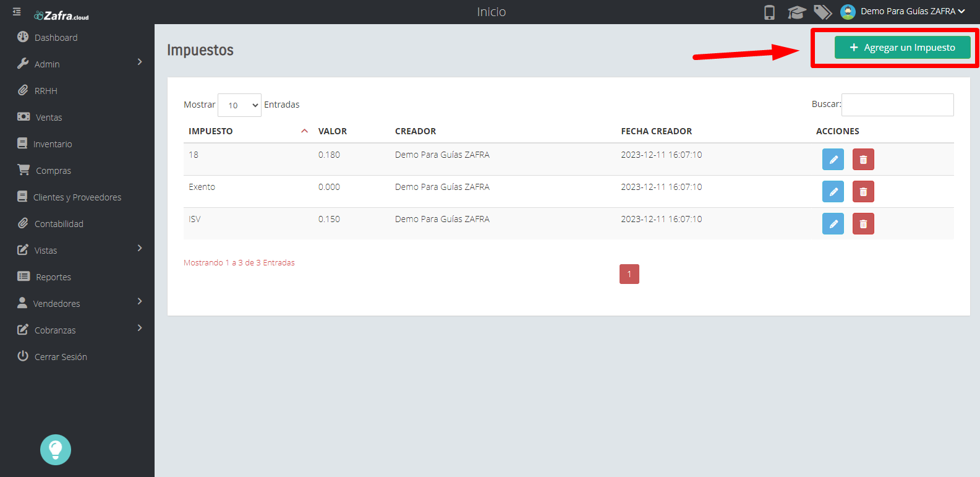
Task: Click 'Mostrando 1 a 3 de 3 Entradas' text
Action: click(239, 263)
